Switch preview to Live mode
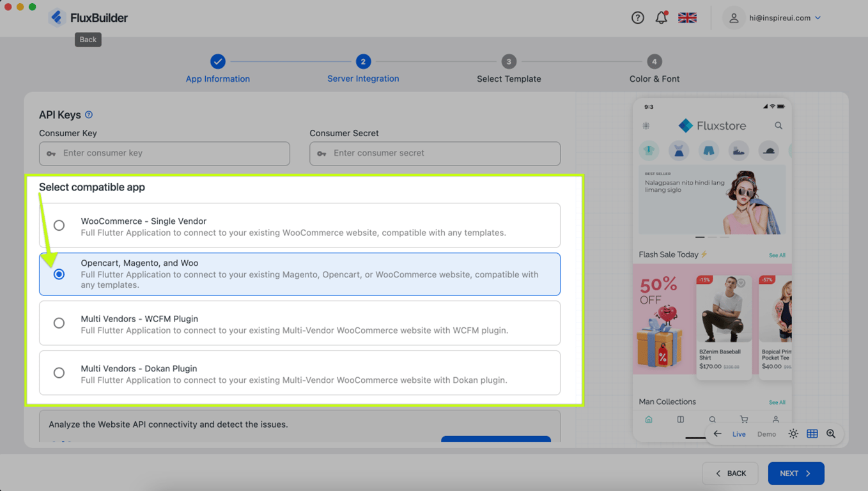 click(739, 434)
